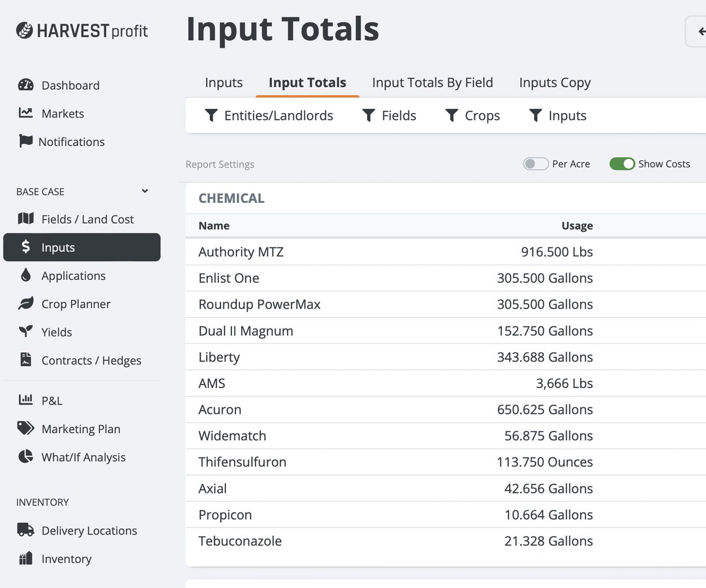Image resolution: width=706 pixels, height=588 pixels.
Task: Switch to the Inputs tab
Action: click(x=224, y=83)
